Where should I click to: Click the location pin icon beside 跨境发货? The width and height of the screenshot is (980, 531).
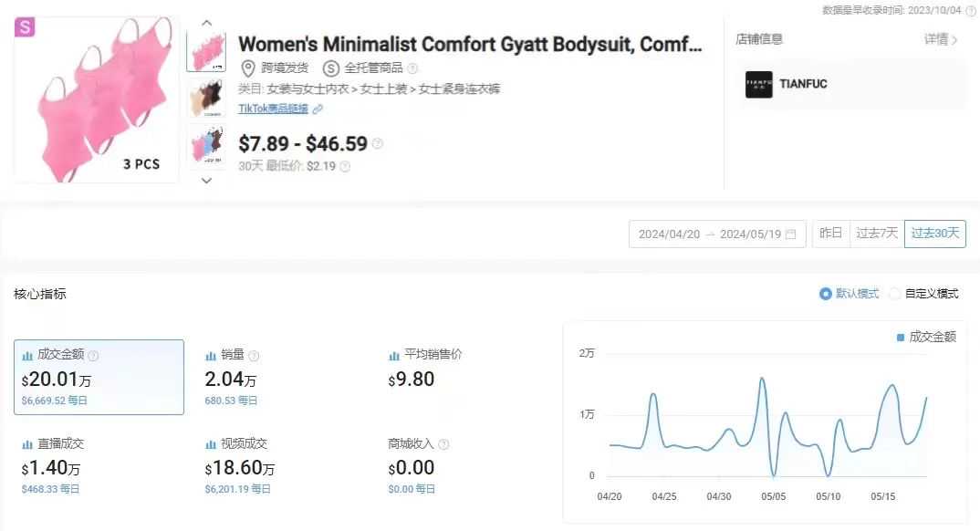click(x=248, y=68)
